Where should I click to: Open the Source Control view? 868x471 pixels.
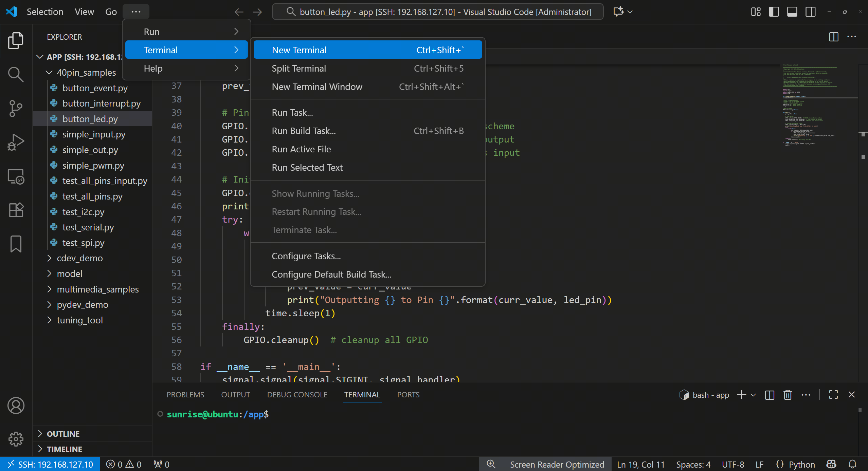[x=16, y=109]
